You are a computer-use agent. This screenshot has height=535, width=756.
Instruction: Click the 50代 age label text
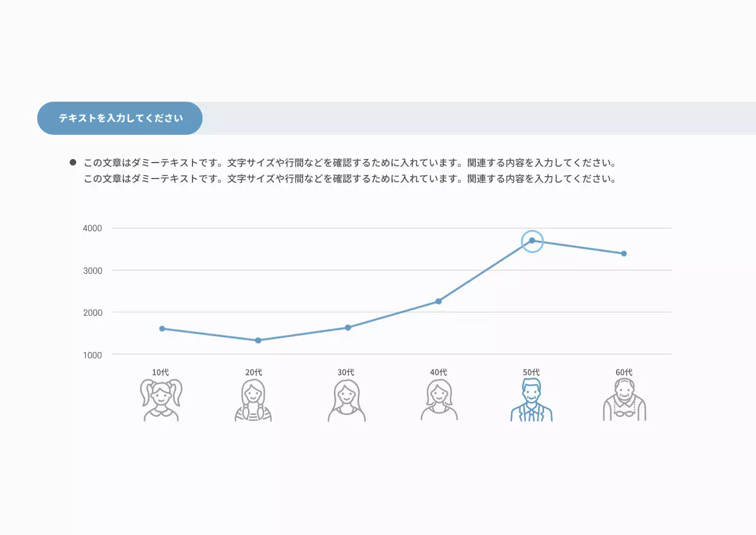[x=531, y=372]
